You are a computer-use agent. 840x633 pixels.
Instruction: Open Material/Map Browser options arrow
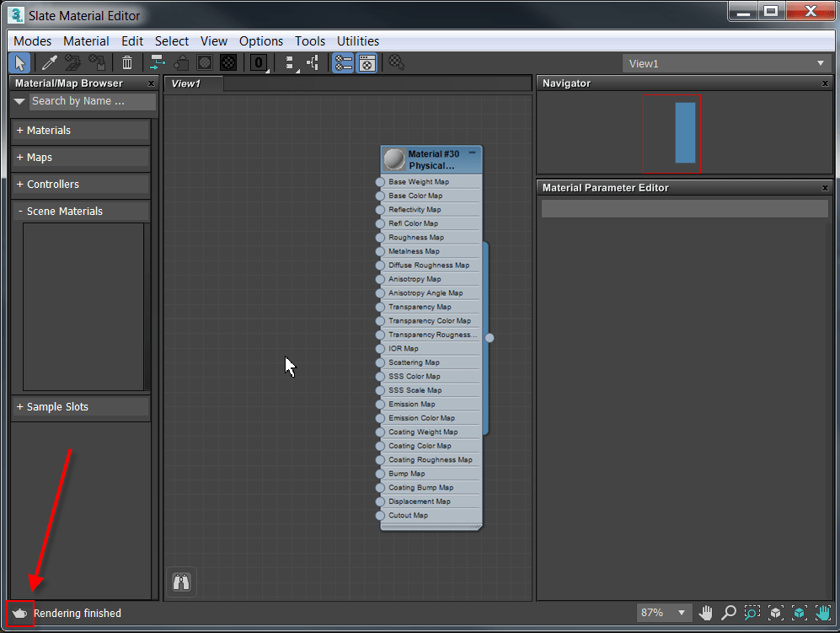(x=20, y=101)
